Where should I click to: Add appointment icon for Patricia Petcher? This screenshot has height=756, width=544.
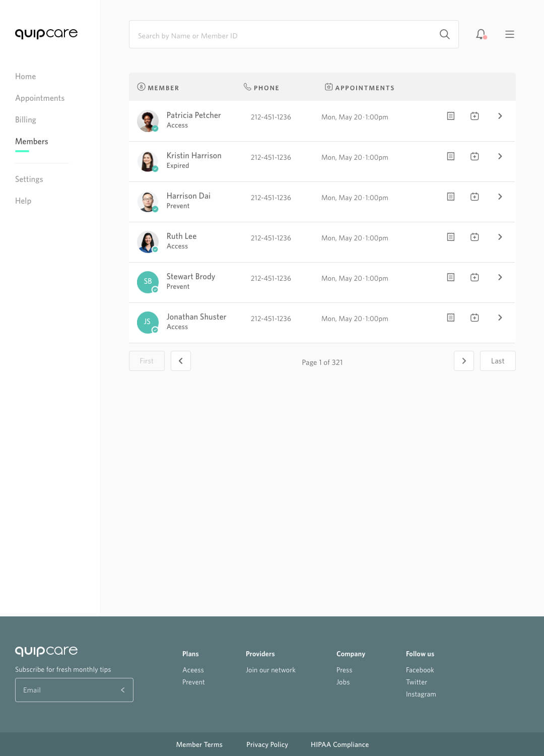point(474,116)
